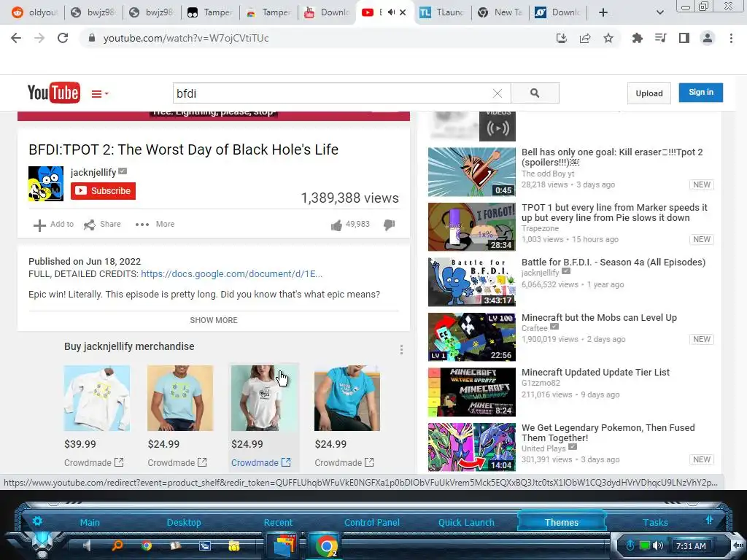Click the Share video option
Screen dimensions: 747x560
click(102, 225)
